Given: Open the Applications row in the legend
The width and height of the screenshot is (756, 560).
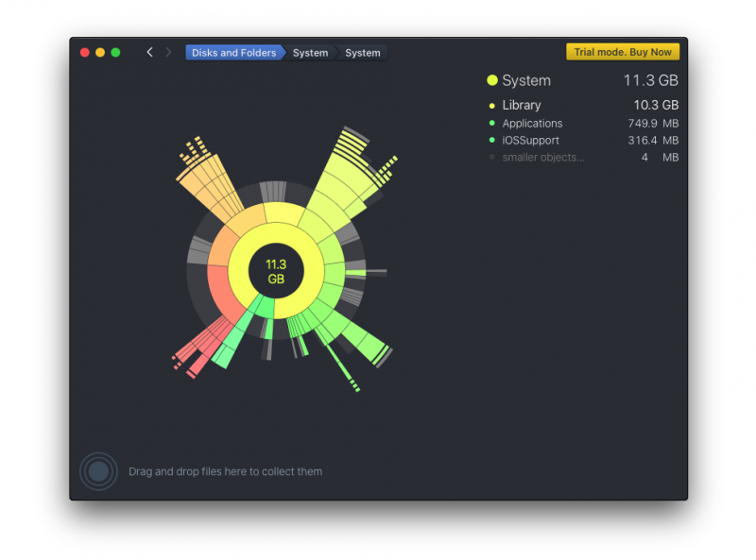Looking at the screenshot, I should 583,124.
